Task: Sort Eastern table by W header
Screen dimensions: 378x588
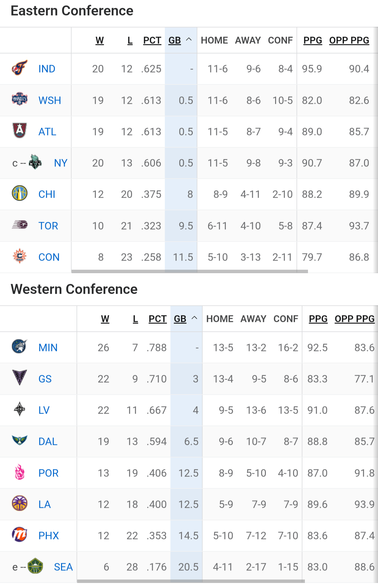Action: pos(99,40)
